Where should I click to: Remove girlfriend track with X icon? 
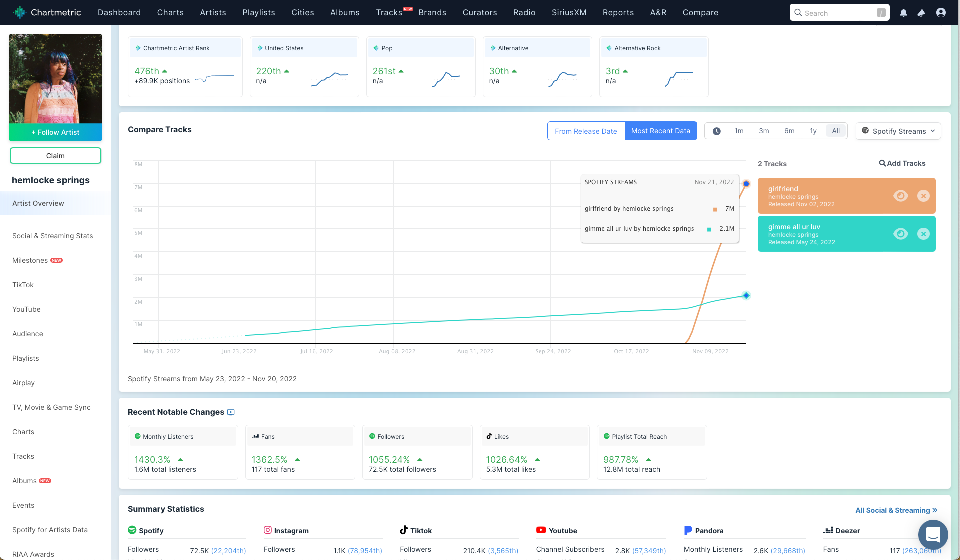click(923, 196)
